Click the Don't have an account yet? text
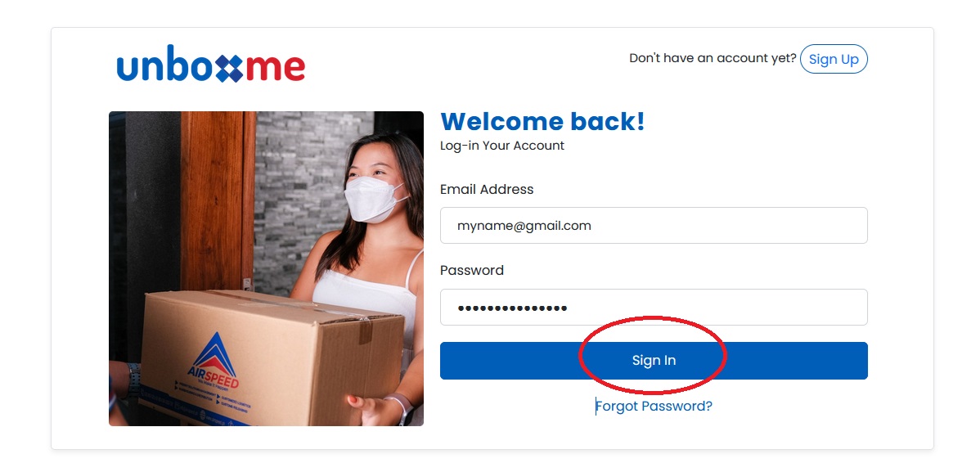 pyautogui.click(x=713, y=59)
